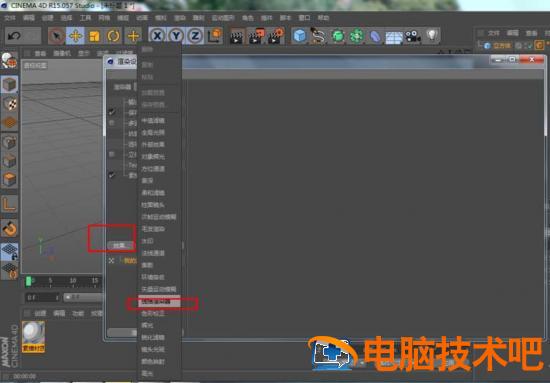Screen dimensions: 550x383
Task: Click the green NURBS generator icon
Action: pyautogui.click(x=337, y=36)
